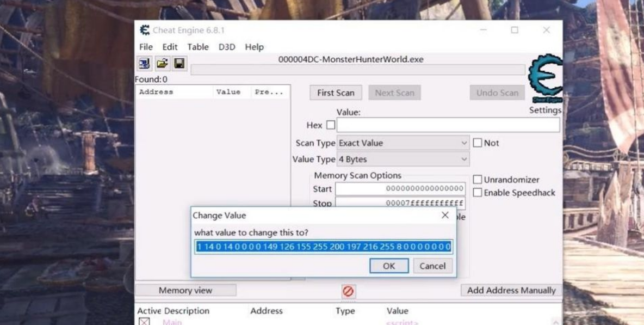Click the scan Value input field

448,125
